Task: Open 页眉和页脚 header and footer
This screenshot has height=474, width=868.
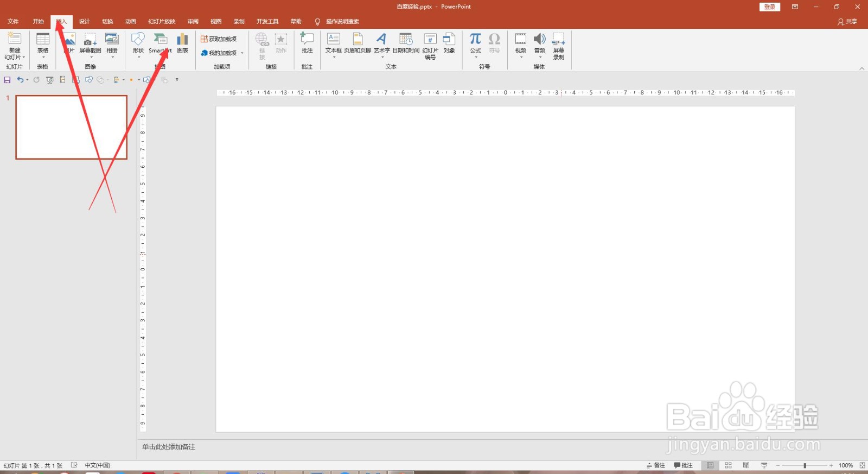Action: click(x=358, y=43)
